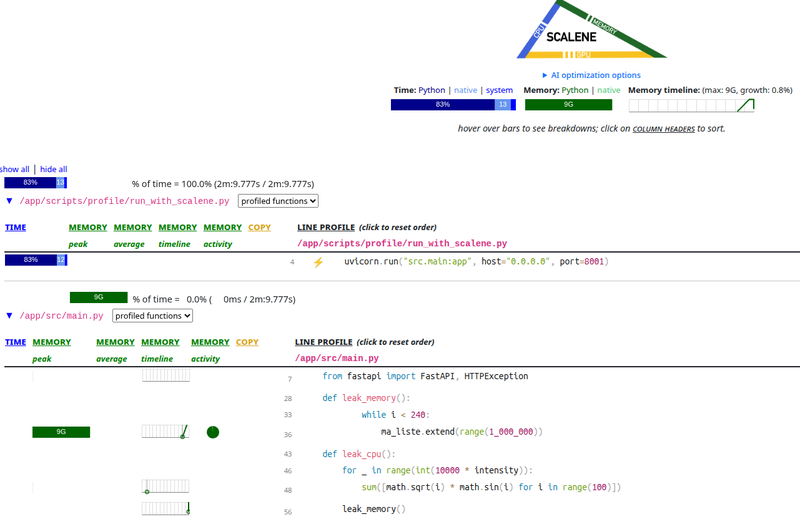Viewport: 800px width, 517px height.
Task: Click the 'max: 9G, growth: 0.8%' text
Action: click(x=747, y=90)
